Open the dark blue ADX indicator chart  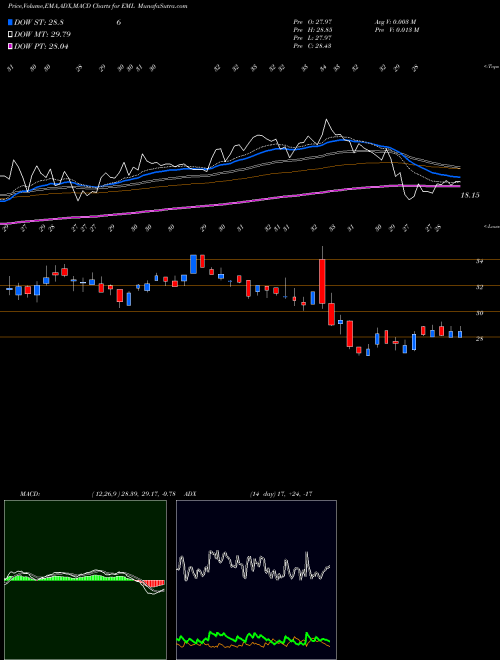click(x=256, y=580)
